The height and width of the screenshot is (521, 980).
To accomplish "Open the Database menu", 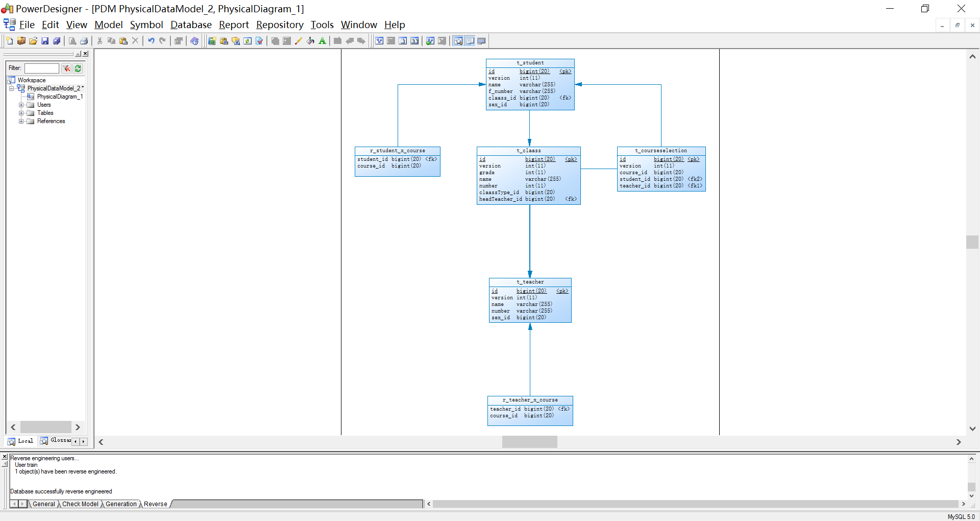I will tap(191, 25).
